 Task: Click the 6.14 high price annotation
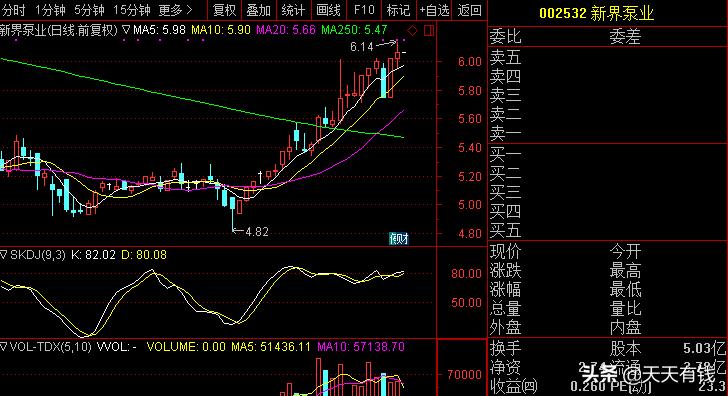pyautogui.click(x=362, y=47)
